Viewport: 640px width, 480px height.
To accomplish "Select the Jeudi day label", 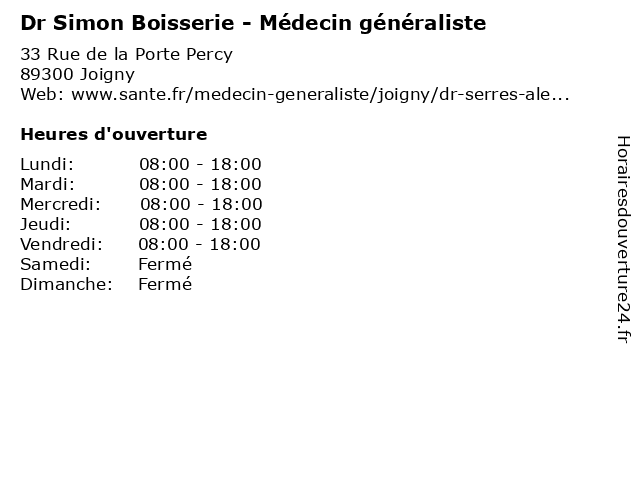I will tap(45, 224).
